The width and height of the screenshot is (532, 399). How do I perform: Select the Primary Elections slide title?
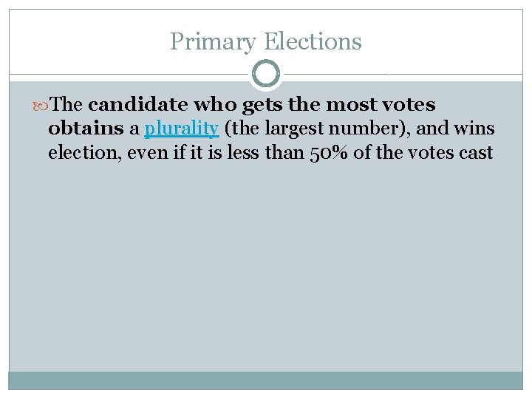(x=266, y=41)
